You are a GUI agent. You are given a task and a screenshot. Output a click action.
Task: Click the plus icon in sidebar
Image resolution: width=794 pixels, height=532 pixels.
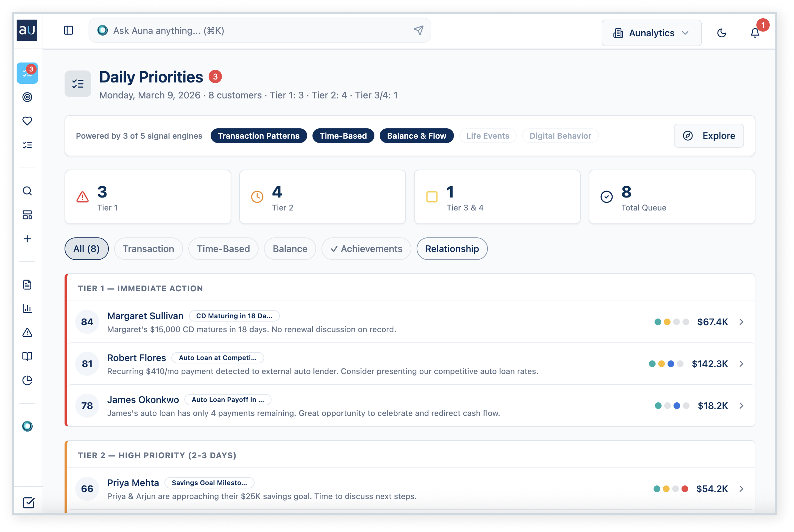27,239
